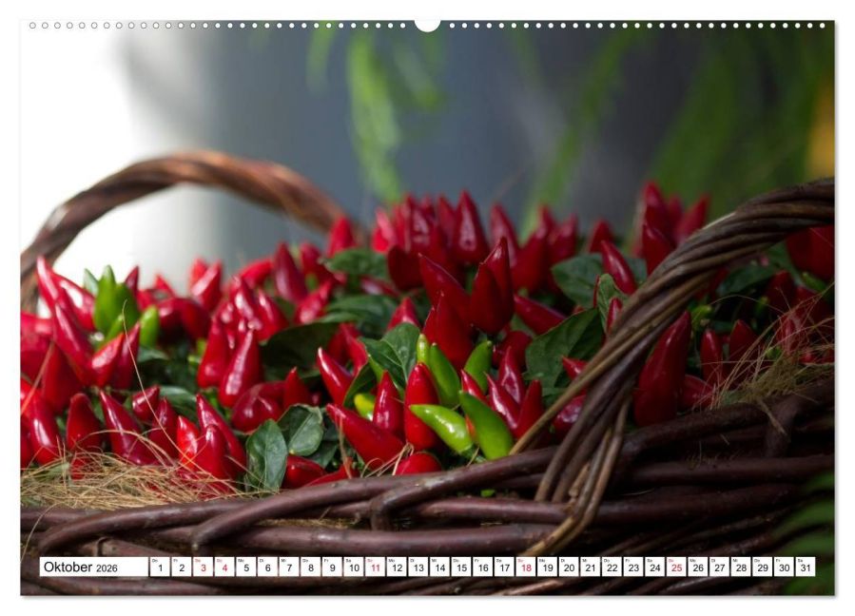Select day 9 cell in the calendar strip
Viewport: 855px width, 616px height.
coord(332,567)
